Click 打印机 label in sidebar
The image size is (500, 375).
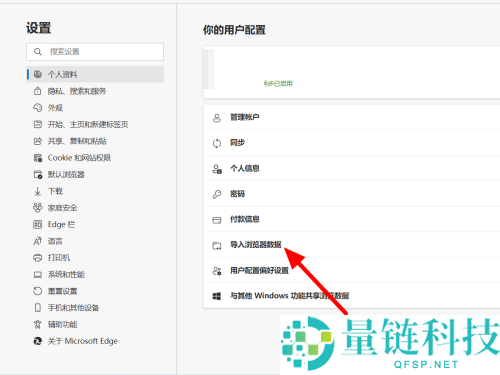[59, 258]
